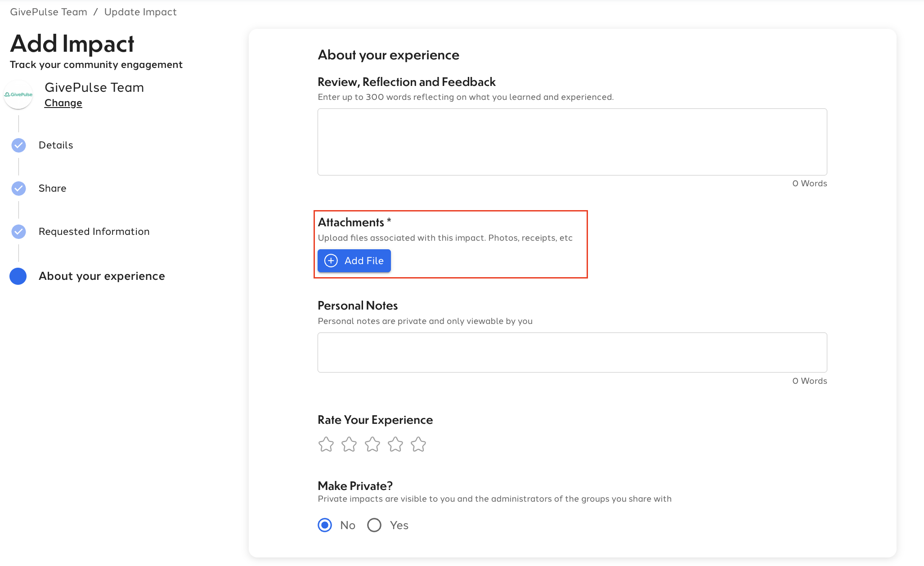Rate experience five stars
This screenshot has height=566, width=924.
point(418,444)
